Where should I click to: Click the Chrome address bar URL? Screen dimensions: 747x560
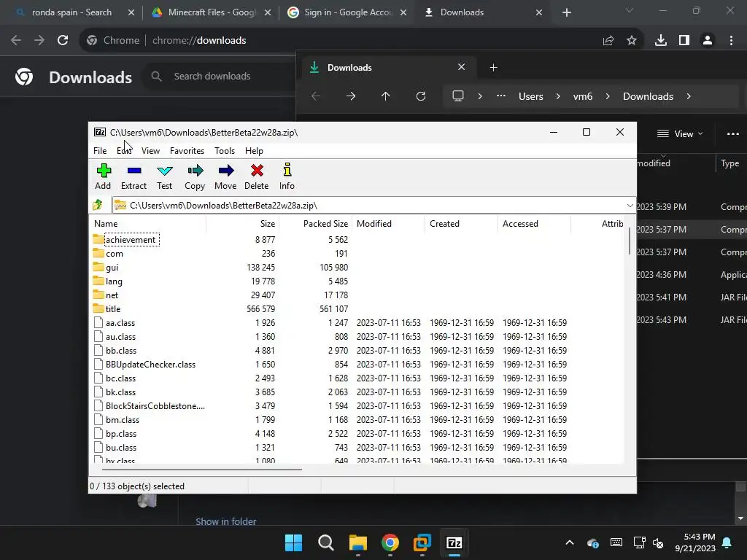199,41
